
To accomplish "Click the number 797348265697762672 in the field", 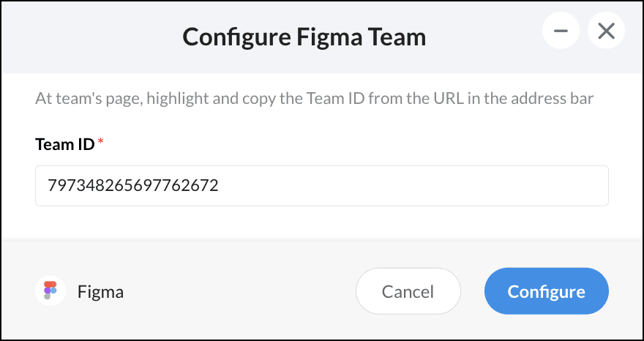I will click(133, 186).
